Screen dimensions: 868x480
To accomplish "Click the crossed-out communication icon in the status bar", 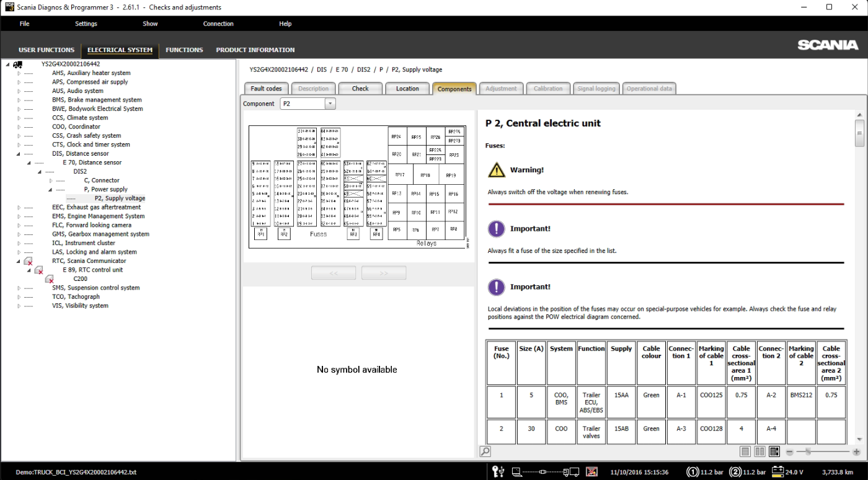I will [591, 472].
